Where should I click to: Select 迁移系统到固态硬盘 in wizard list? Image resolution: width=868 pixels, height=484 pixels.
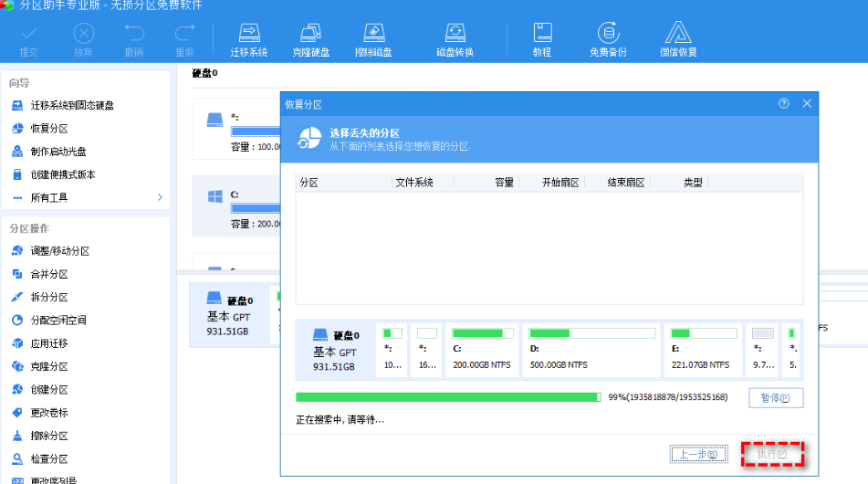[71, 106]
